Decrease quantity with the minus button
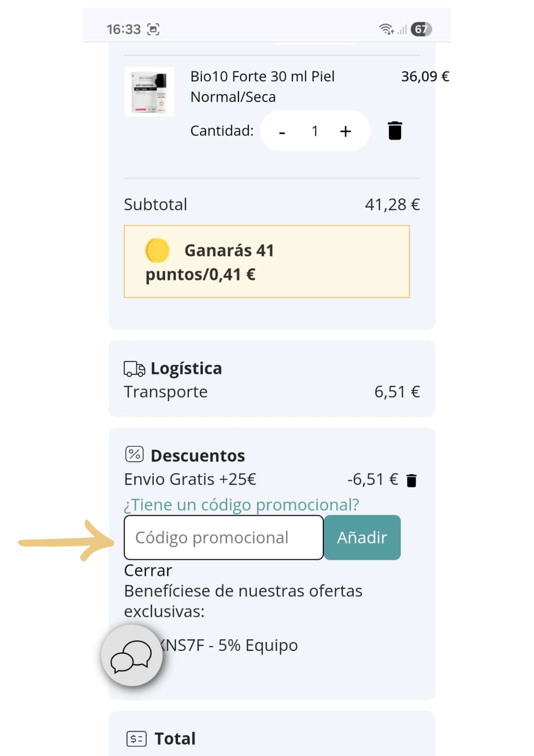The height and width of the screenshot is (756, 534). coord(282,132)
